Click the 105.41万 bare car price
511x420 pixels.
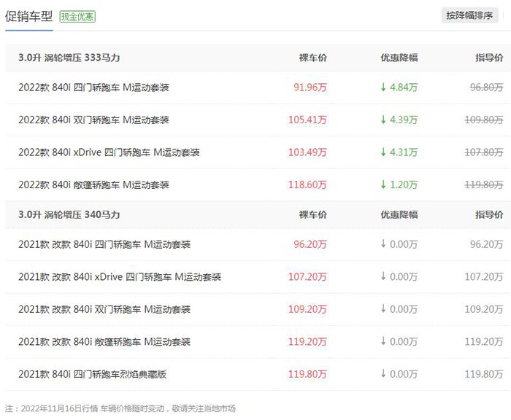point(307,120)
